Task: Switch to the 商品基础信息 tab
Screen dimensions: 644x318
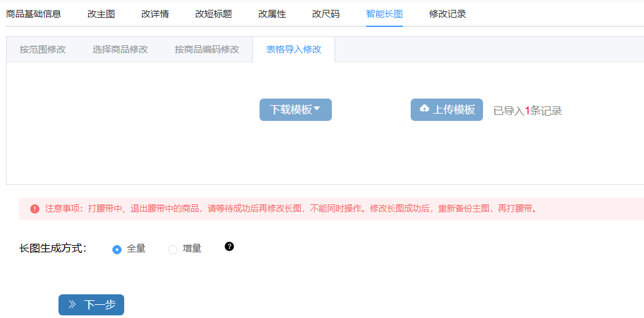Action: click(34, 14)
